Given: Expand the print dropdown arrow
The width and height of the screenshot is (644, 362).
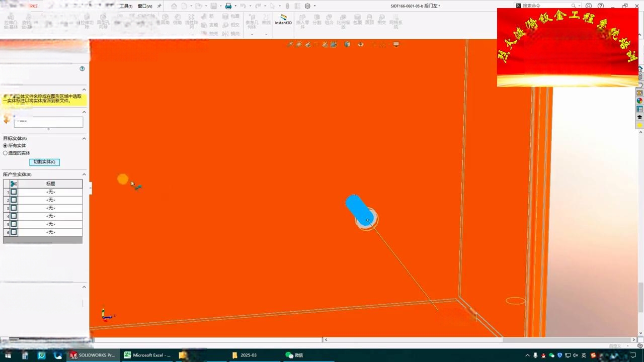Looking at the screenshot, I should pyautogui.click(x=235, y=6).
